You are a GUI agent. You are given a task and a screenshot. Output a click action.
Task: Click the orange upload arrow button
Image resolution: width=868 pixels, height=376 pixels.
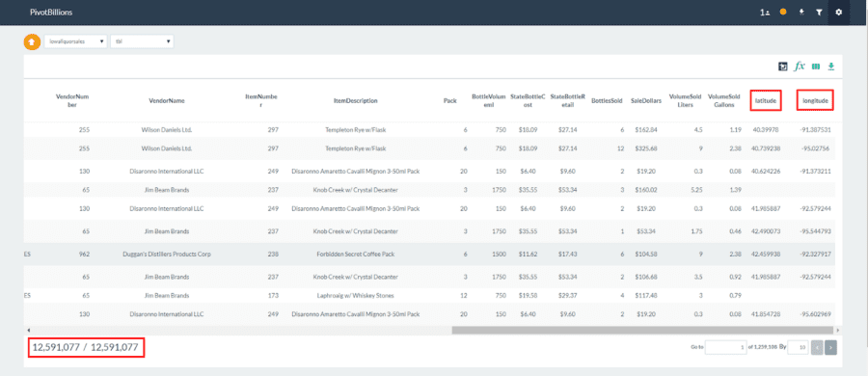click(32, 41)
